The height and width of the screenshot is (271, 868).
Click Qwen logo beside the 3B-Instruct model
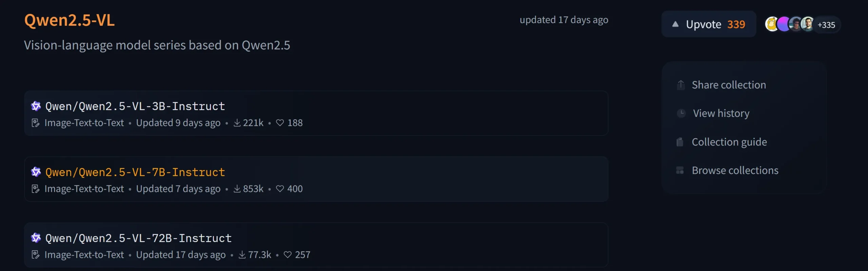pos(36,106)
